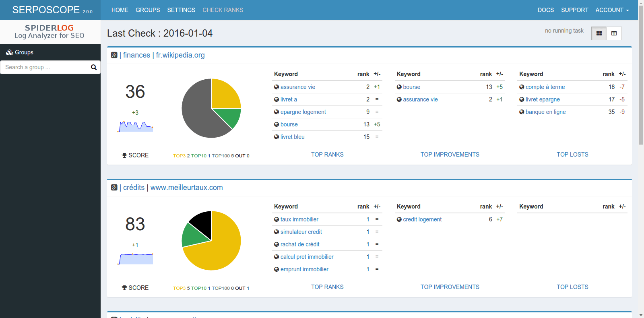Go to the DOCS page

[545, 10]
